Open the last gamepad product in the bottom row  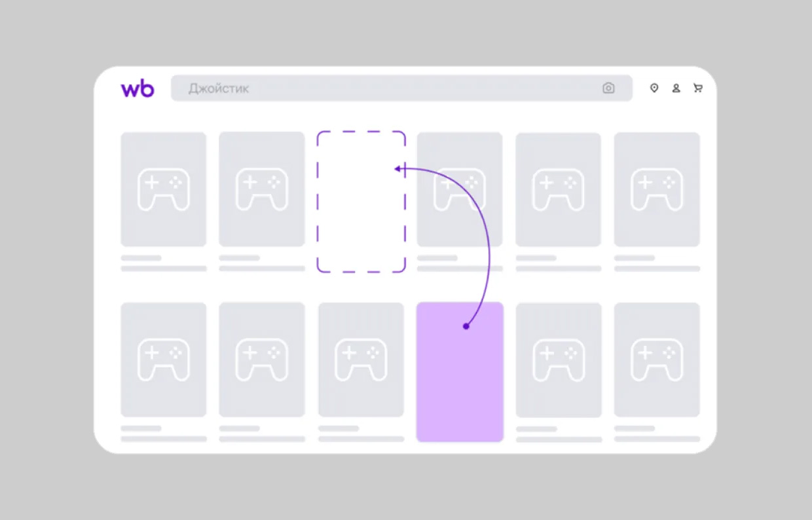pyautogui.click(x=657, y=360)
